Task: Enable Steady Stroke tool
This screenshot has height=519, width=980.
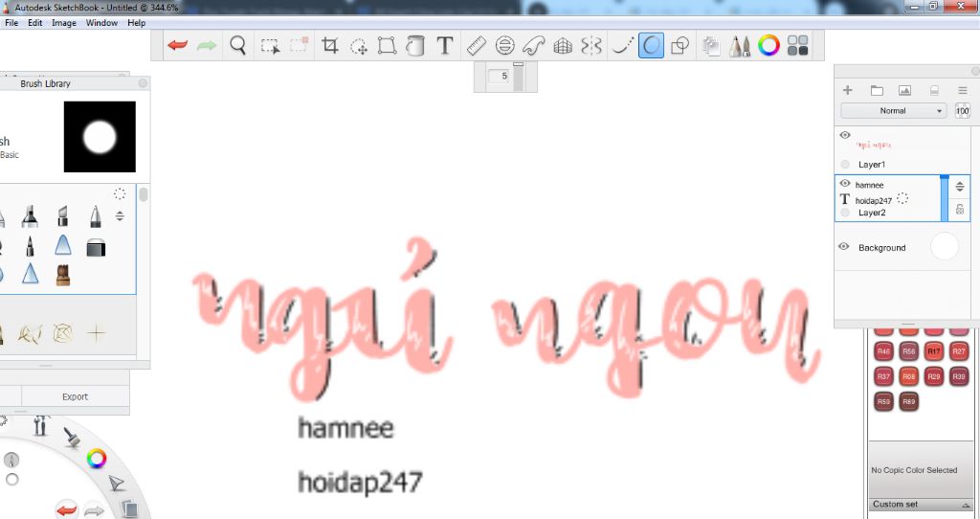Action: tap(622, 46)
